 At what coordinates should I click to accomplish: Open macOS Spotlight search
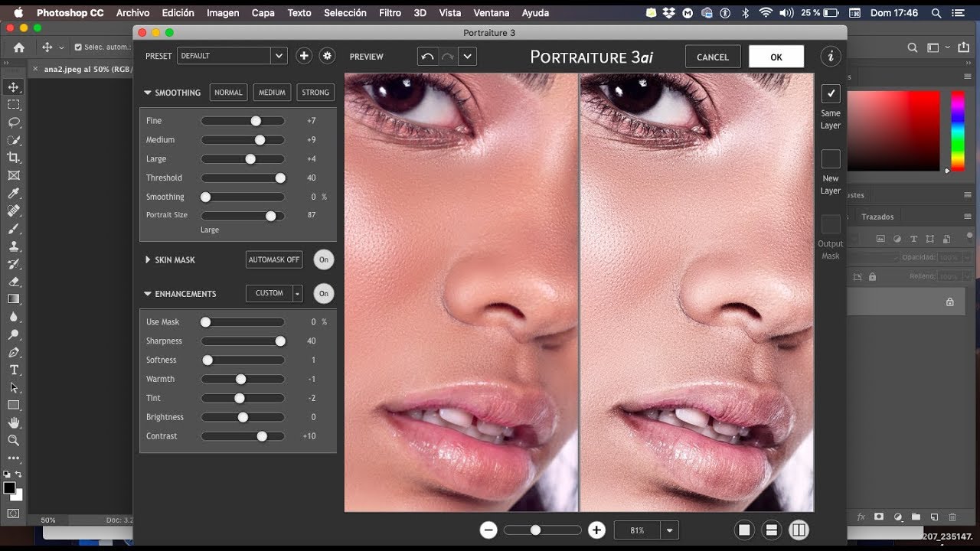coord(937,13)
